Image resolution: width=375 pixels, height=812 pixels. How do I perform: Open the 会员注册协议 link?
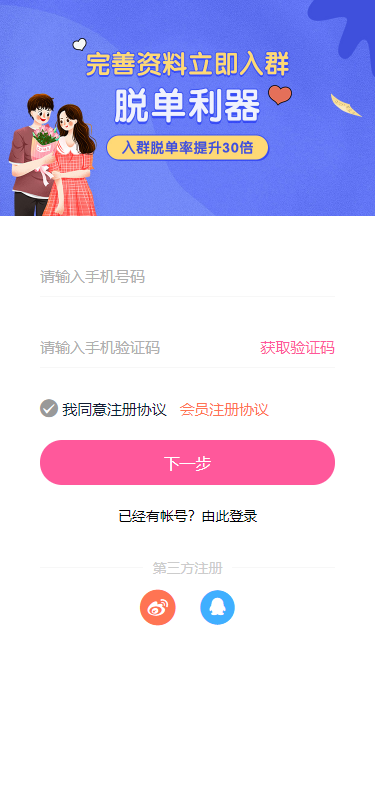click(x=224, y=410)
